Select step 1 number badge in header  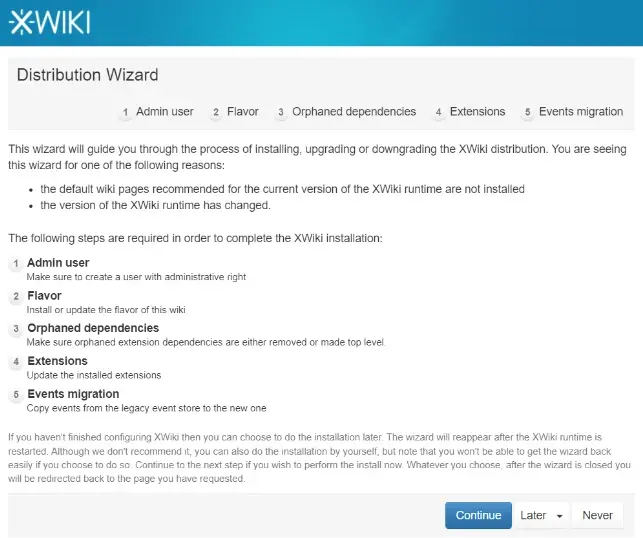(125, 112)
